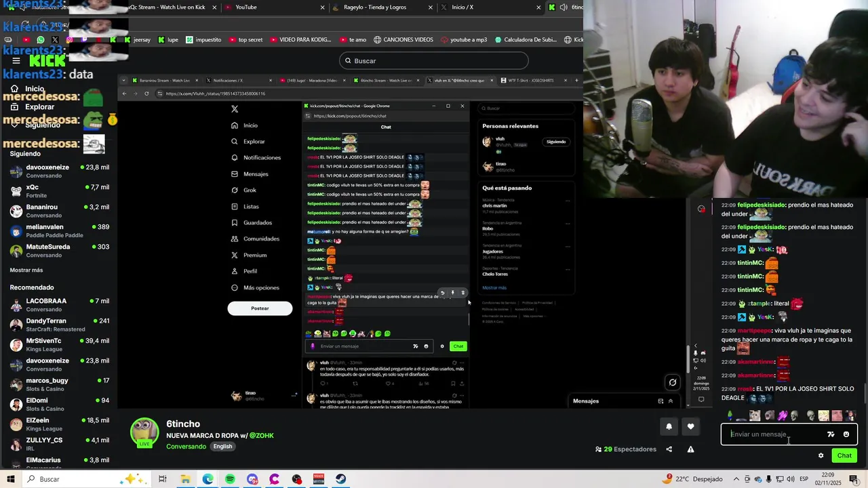Image resolution: width=868 pixels, height=488 pixels.
Task: Share the stream via share icon
Action: (669, 449)
